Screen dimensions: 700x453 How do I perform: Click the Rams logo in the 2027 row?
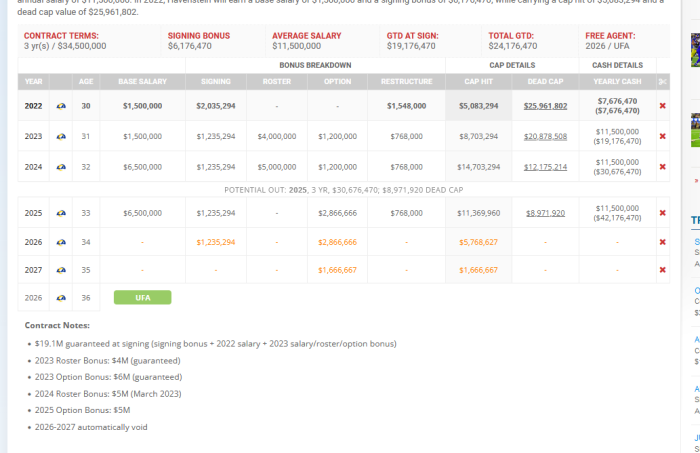[x=61, y=270]
